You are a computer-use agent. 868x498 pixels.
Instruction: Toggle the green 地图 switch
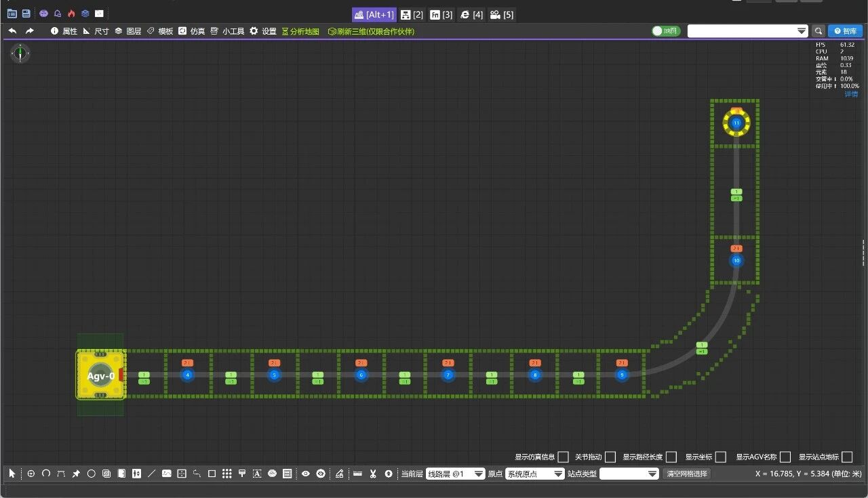pyautogui.click(x=665, y=31)
